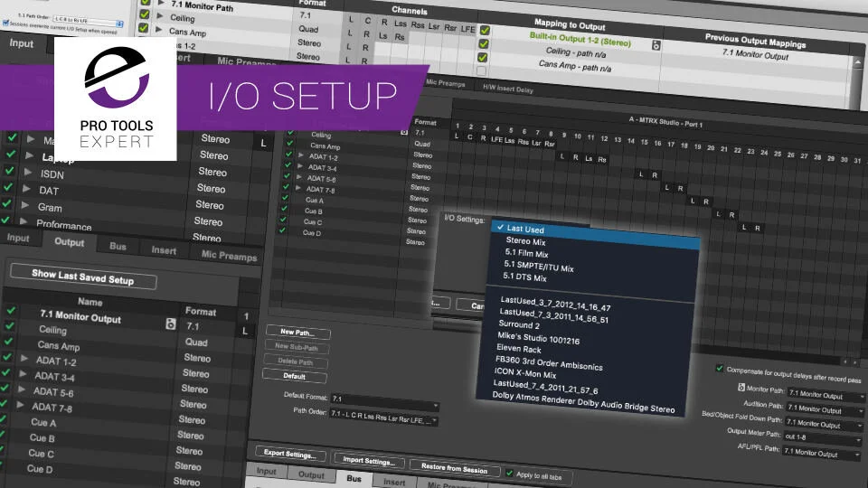Screen dimensions: 868x488
Task: Click A - MTRX Studio - Port 1 header
Action: 665,122
